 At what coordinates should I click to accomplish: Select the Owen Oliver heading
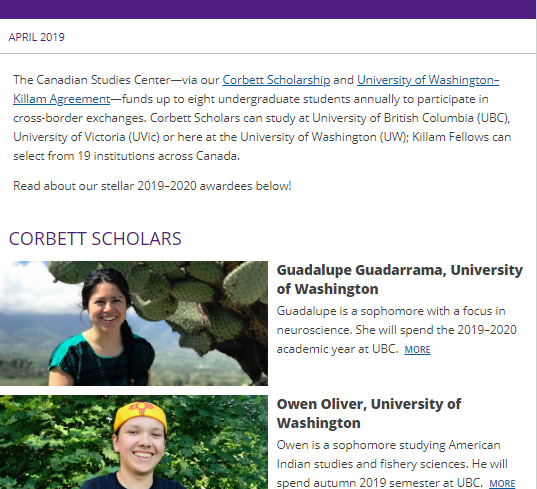pyautogui.click(x=369, y=413)
